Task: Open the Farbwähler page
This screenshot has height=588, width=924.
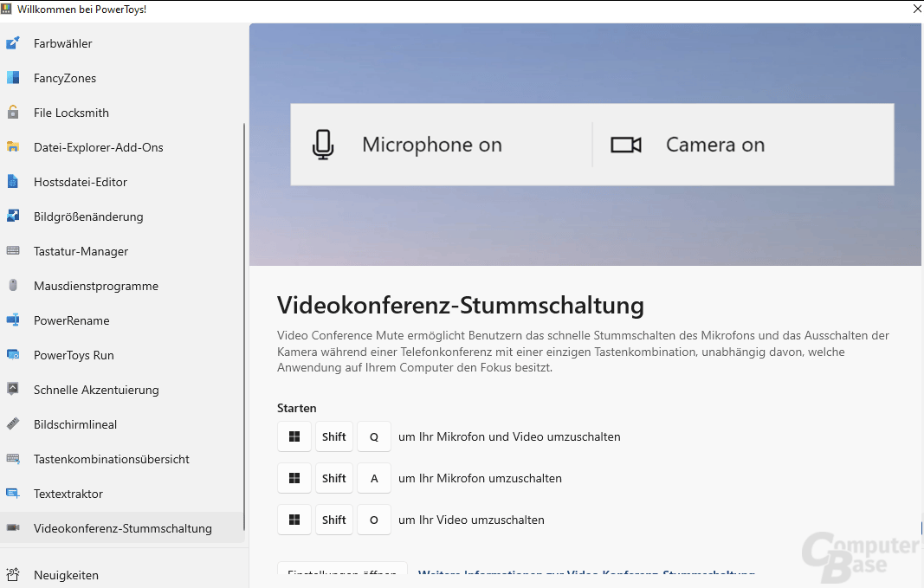Action: pos(122,43)
